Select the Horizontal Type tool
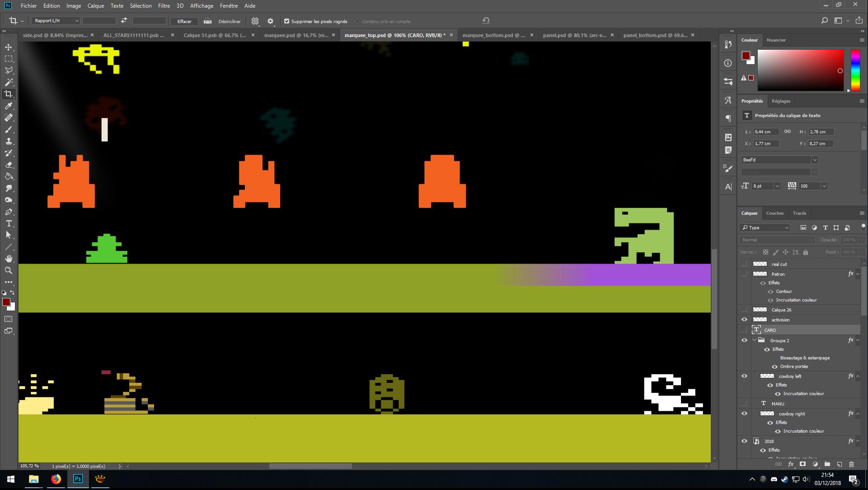 9,223
